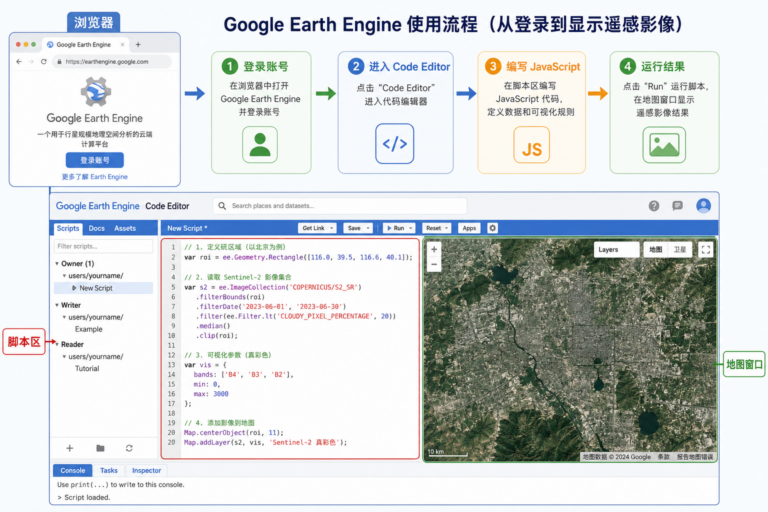Click the Apps button
This screenshot has height=512, width=768.
point(469,228)
